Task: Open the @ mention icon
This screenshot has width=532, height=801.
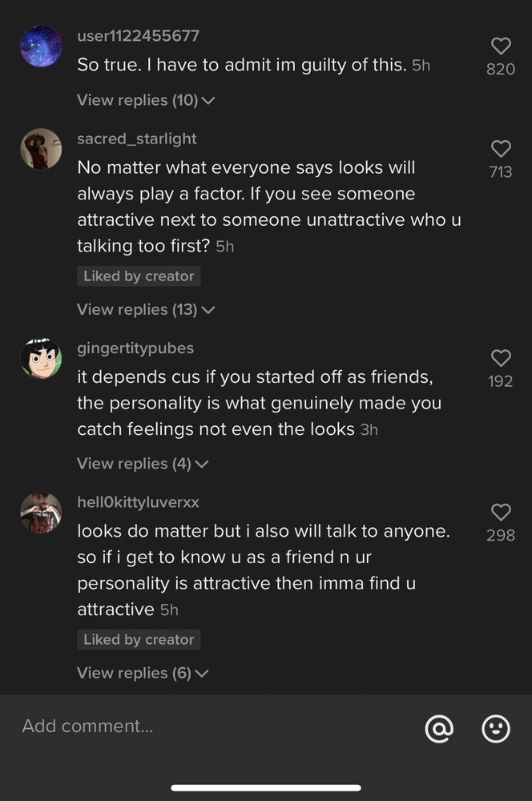Action: (439, 728)
